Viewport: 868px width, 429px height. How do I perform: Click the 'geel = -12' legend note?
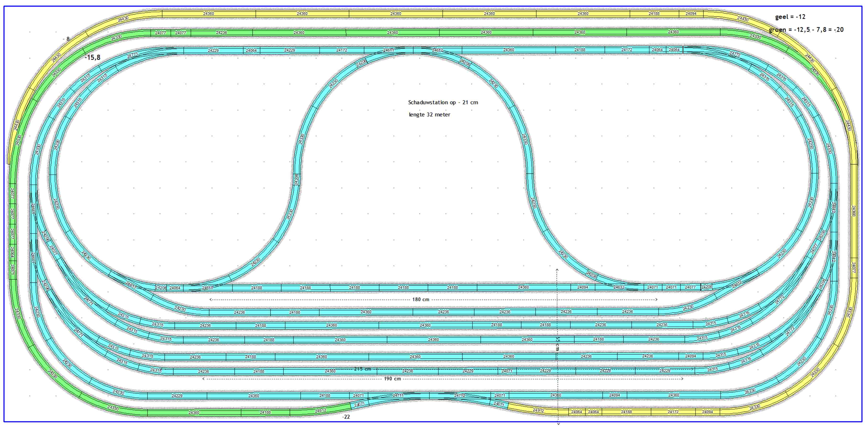(x=790, y=17)
